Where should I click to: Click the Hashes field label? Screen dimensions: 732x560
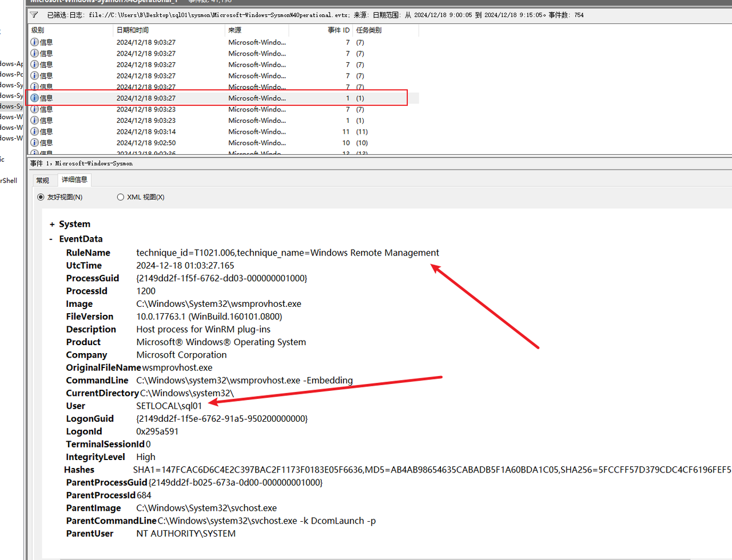[x=79, y=470]
